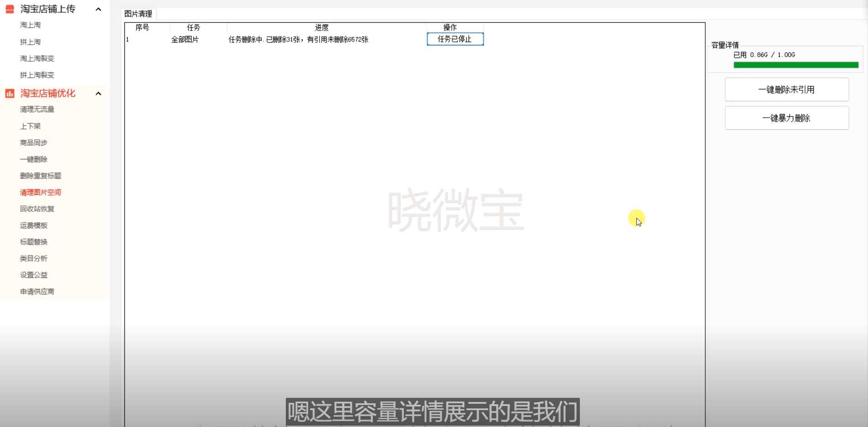Click the red store upload icon
The height and width of the screenshot is (427, 868).
10,9
